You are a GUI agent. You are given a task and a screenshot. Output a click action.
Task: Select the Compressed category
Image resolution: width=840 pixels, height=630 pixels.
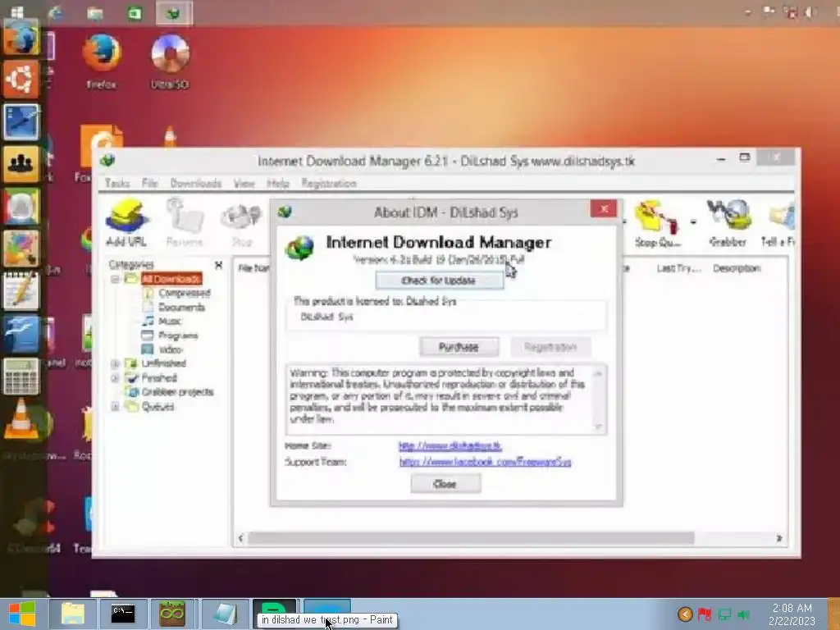185,293
